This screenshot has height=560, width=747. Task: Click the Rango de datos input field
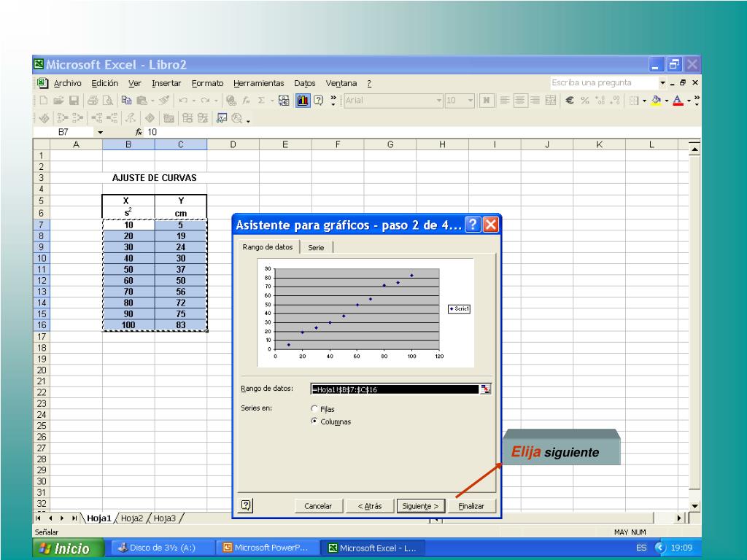(395, 389)
